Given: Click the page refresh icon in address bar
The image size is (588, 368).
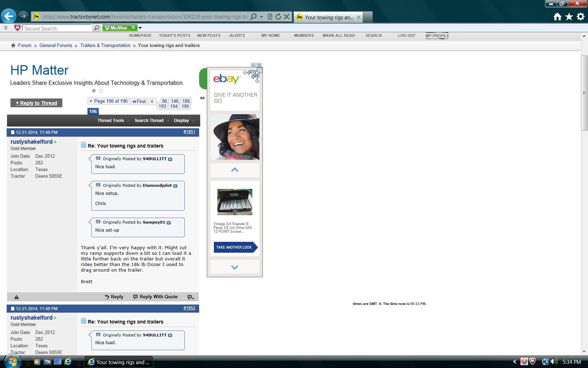Looking at the screenshot, I should 278,16.
